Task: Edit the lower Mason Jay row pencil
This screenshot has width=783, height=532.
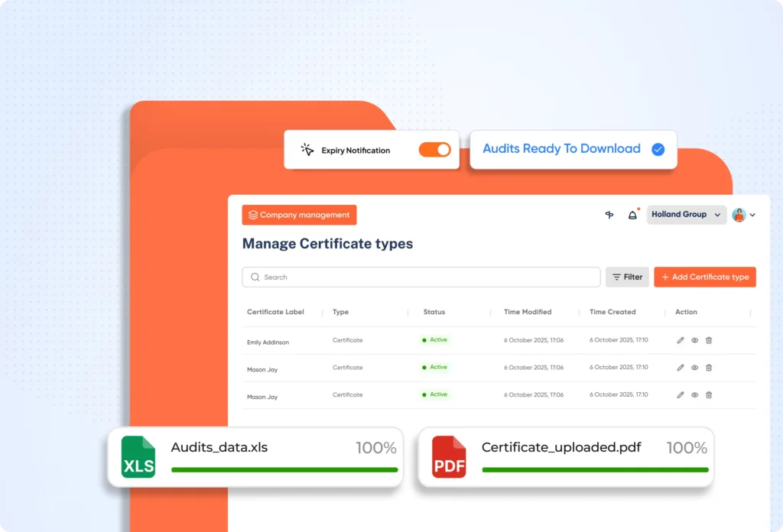Action: coord(680,394)
